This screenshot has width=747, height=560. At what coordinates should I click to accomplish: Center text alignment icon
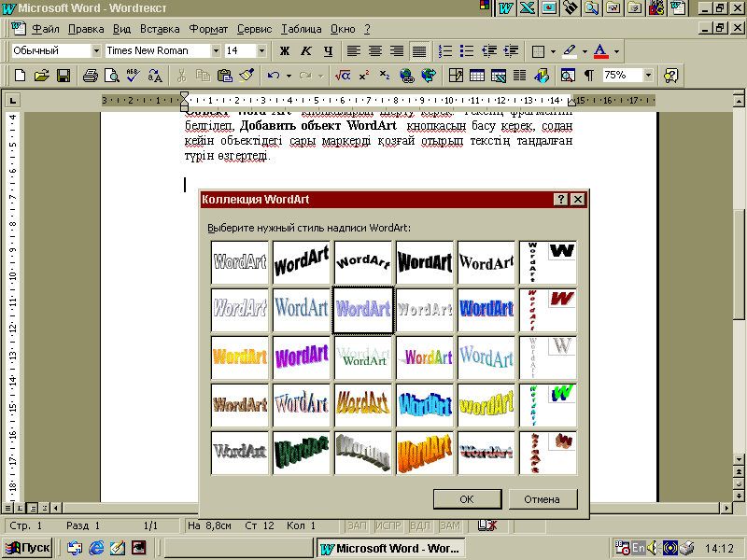click(x=375, y=50)
